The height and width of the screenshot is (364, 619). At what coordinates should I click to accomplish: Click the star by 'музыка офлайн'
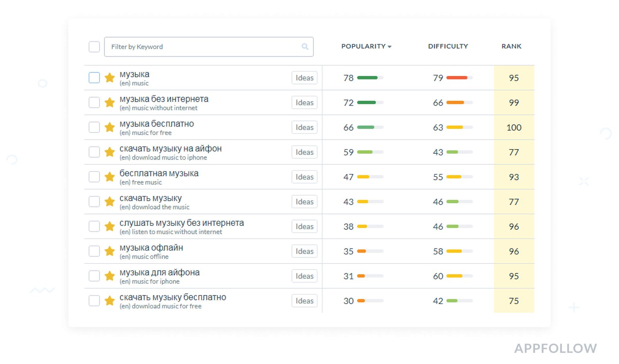(x=110, y=251)
